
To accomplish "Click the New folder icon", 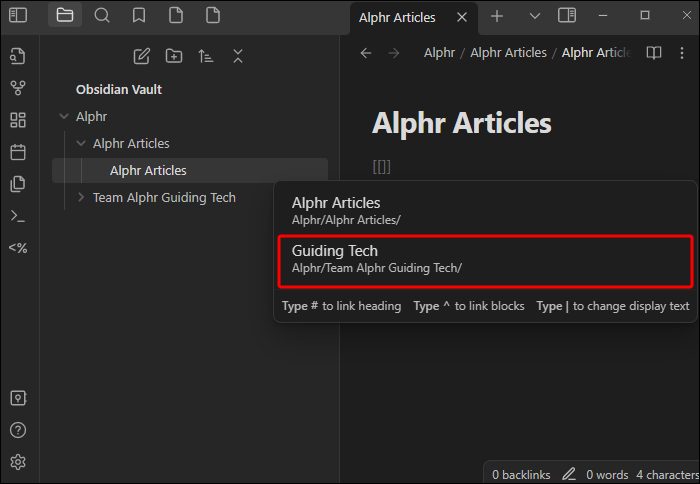I will tap(174, 56).
